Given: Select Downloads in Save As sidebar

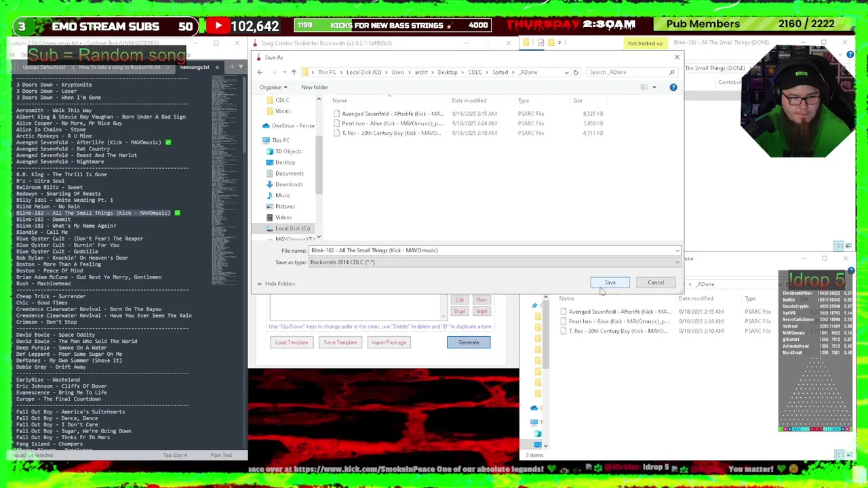Looking at the screenshot, I should pyautogui.click(x=285, y=184).
